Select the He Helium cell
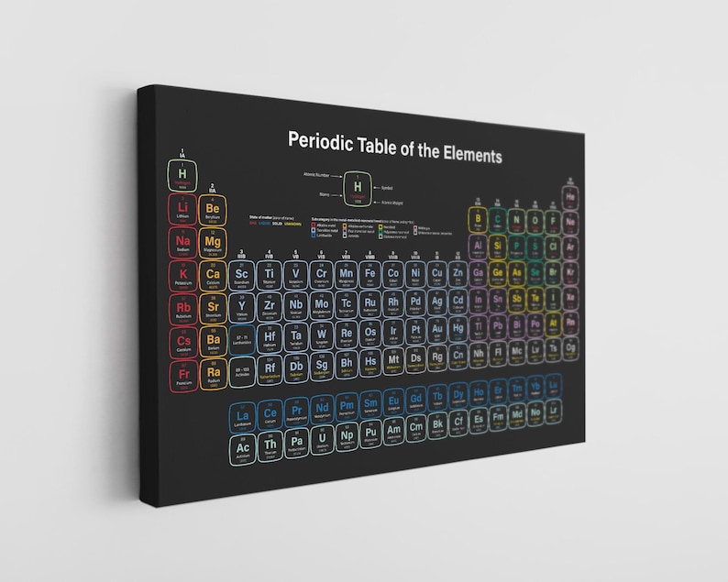Image resolution: width=728 pixels, height=582 pixels. (x=570, y=198)
